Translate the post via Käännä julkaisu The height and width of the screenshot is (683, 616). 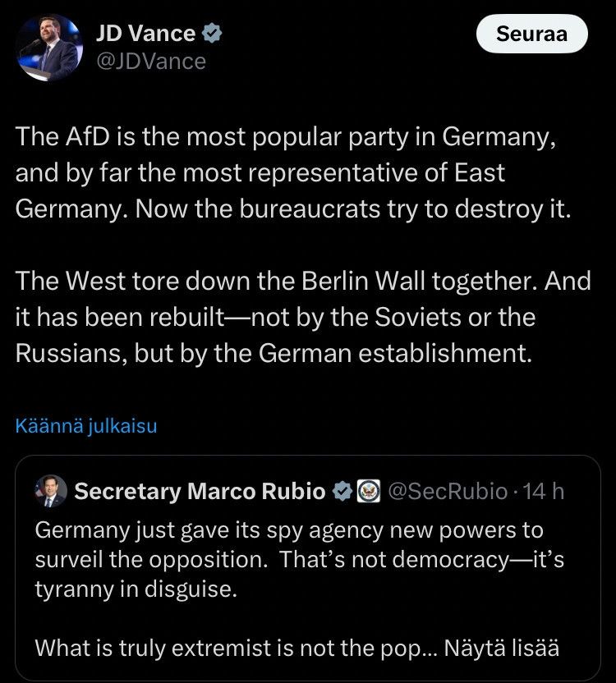coord(86,425)
